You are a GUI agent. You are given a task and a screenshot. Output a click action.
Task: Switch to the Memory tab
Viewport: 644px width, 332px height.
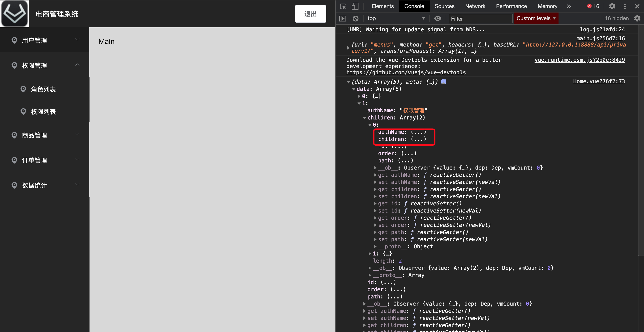pyautogui.click(x=547, y=6)
